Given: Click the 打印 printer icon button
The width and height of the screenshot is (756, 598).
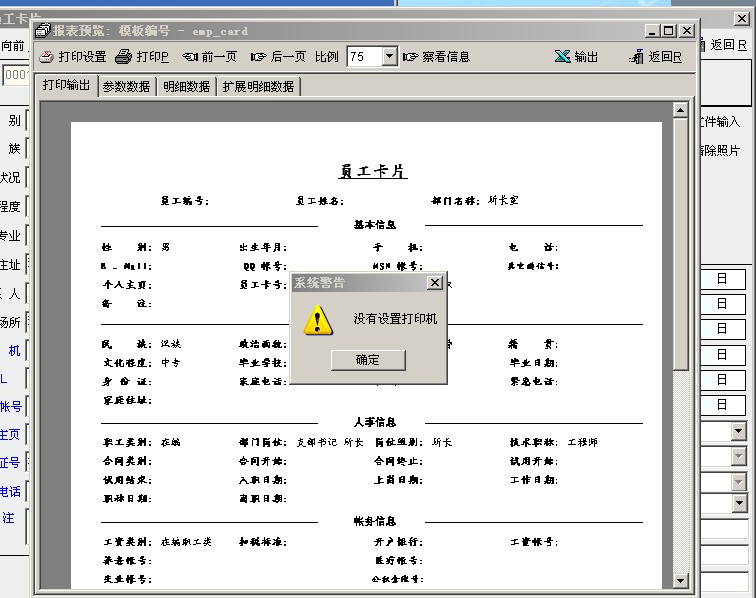Looking at the screenshot, I should coord(142,57).
